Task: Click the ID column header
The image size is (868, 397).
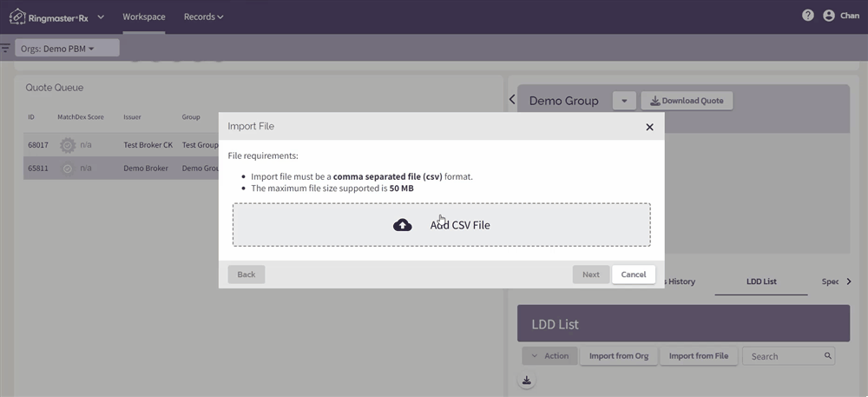Action: click(x=31, y=116)
